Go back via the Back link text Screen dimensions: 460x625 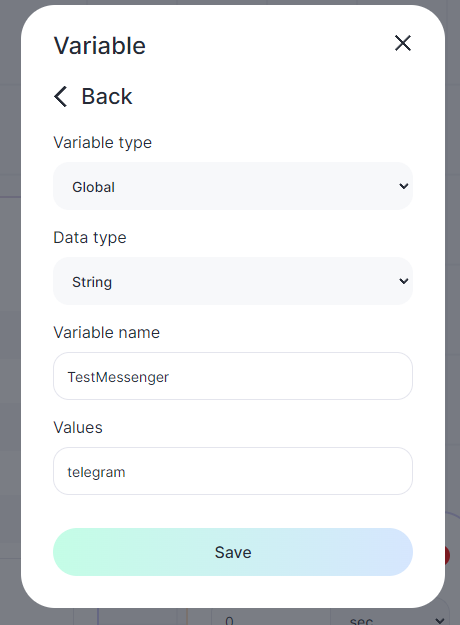pyautogui.click(x=107, y=96)
